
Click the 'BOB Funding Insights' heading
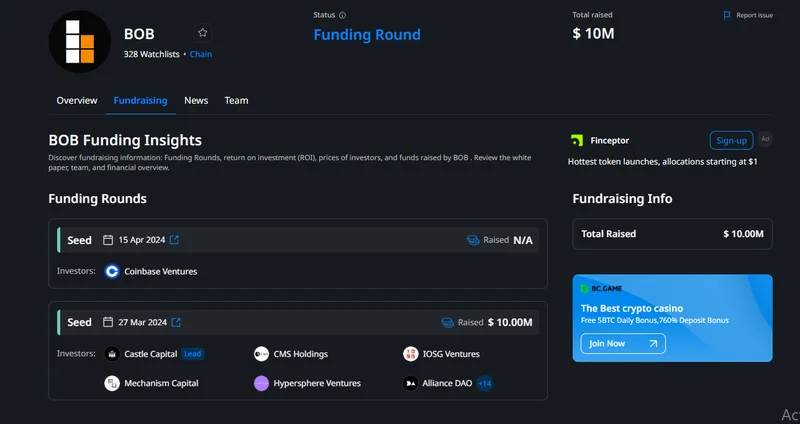[125, 140]
